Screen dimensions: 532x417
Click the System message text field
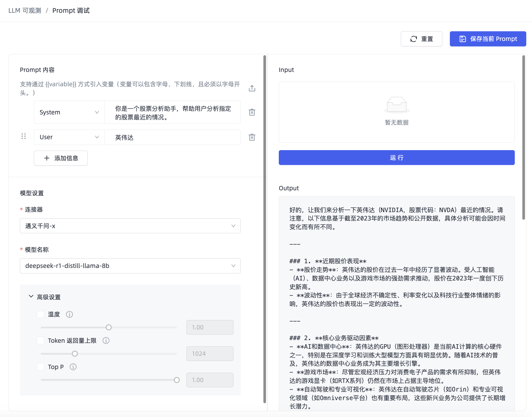[173, 112]
